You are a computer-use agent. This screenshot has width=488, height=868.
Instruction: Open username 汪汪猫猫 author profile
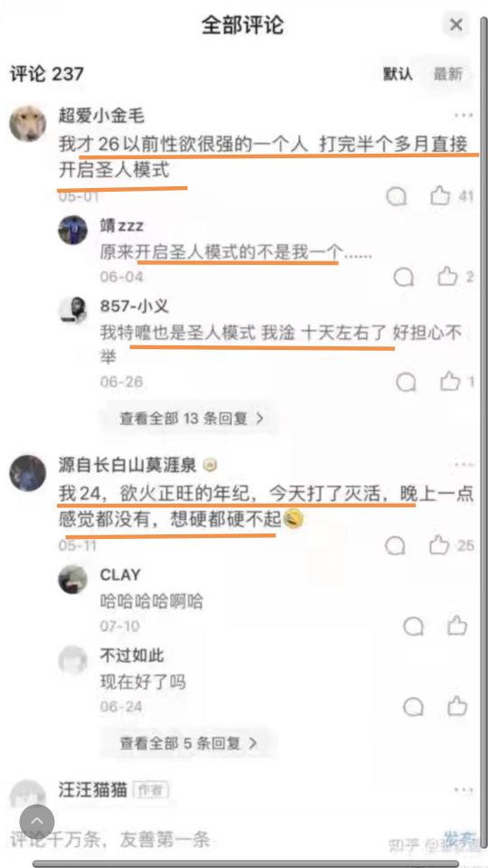pyautogui.click(x=93, y=788)
